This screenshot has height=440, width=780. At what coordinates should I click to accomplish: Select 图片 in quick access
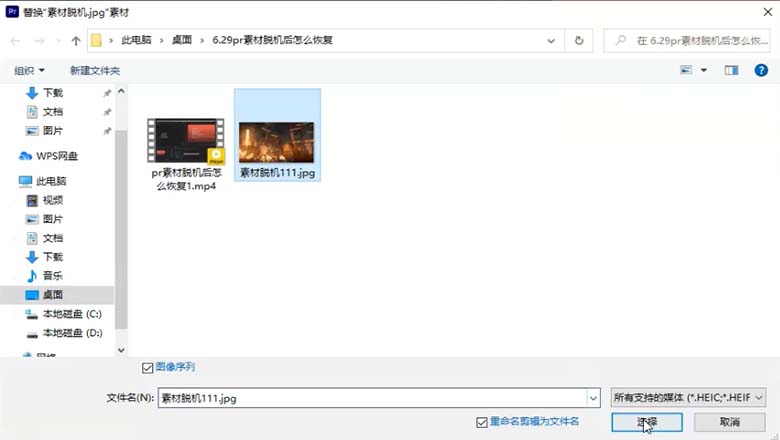[x=52, y=131]
